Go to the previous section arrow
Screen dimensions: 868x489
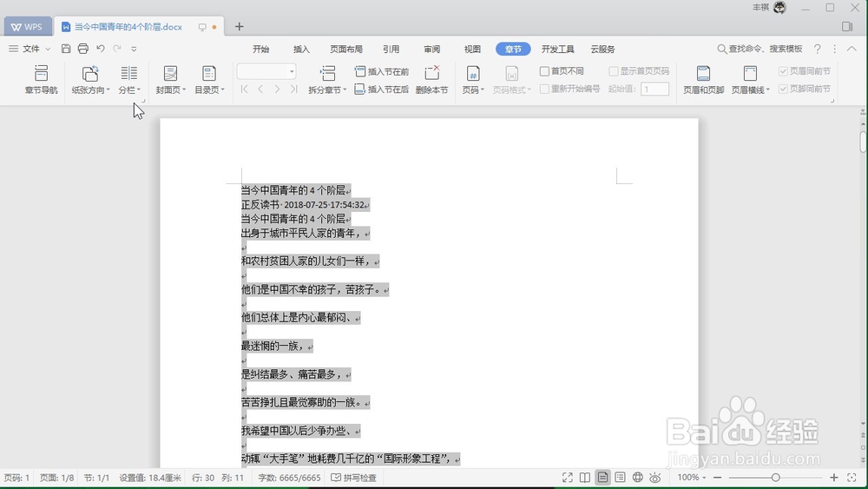(x=260, y=89)
